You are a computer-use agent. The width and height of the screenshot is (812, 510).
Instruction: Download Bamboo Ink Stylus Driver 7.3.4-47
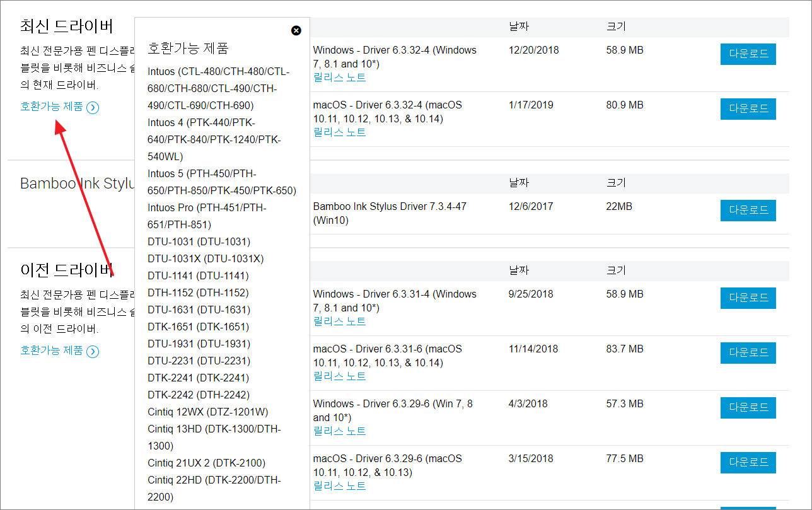point(748,211)
